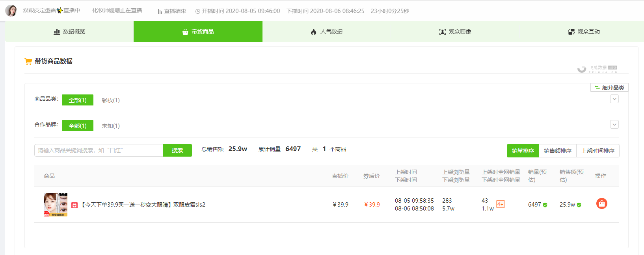Image resolution: width=644 pixels, height=255 pixels.
Task: Click the 化妆师姗姗正在直播 text
Action: point(117,11)
